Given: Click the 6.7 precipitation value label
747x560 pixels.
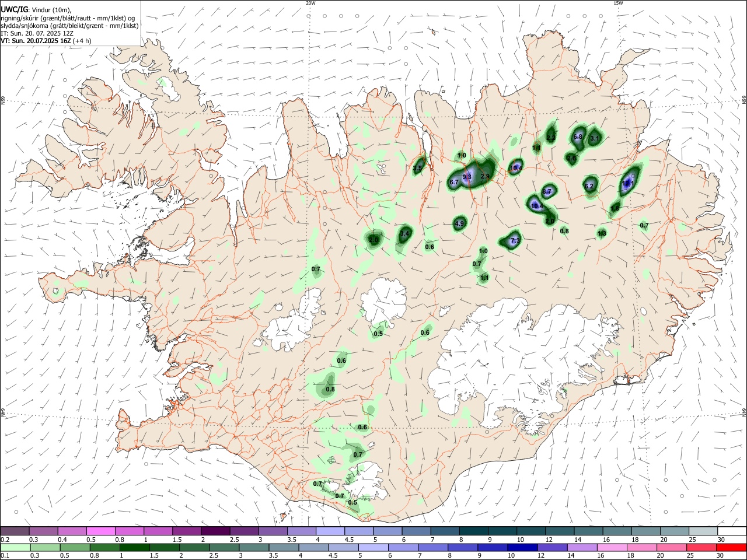Looking at the screenshot, I should tap(455, 182).
